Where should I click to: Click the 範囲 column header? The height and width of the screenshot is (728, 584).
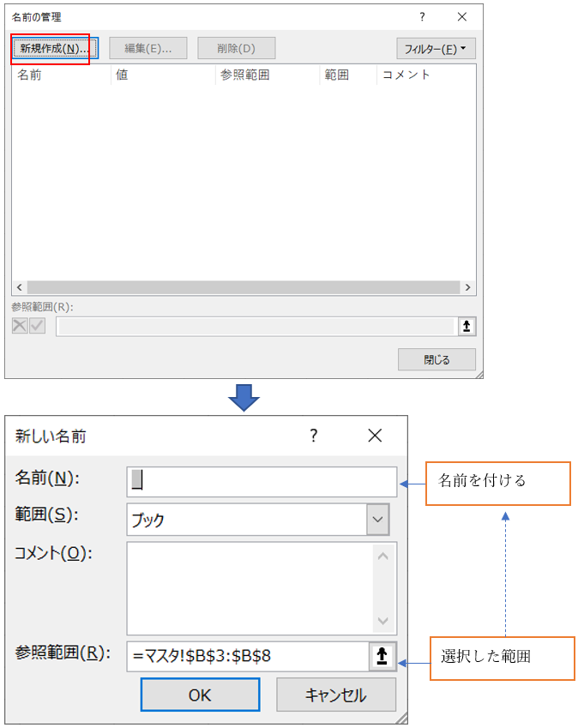point(347,75)
